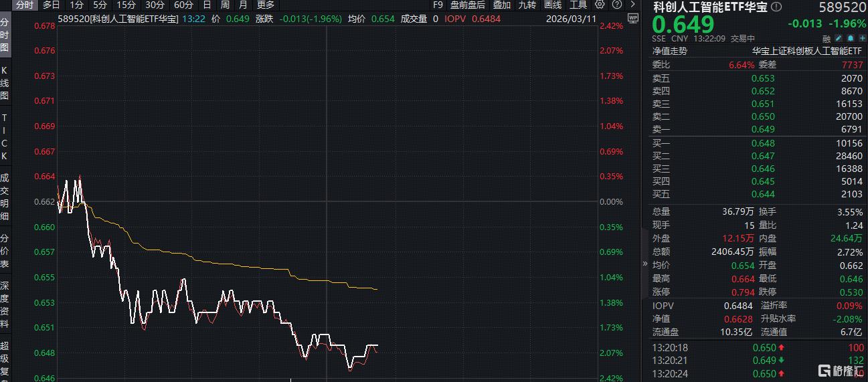Select the 月 monthly period tab
Viewport: 868px width, 382px height.
(243, 5)
